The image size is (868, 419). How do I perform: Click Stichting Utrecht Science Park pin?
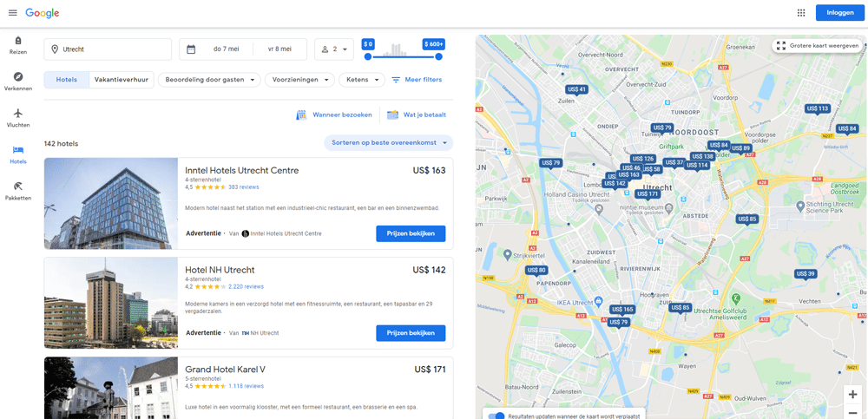click(x=800, y=206)
